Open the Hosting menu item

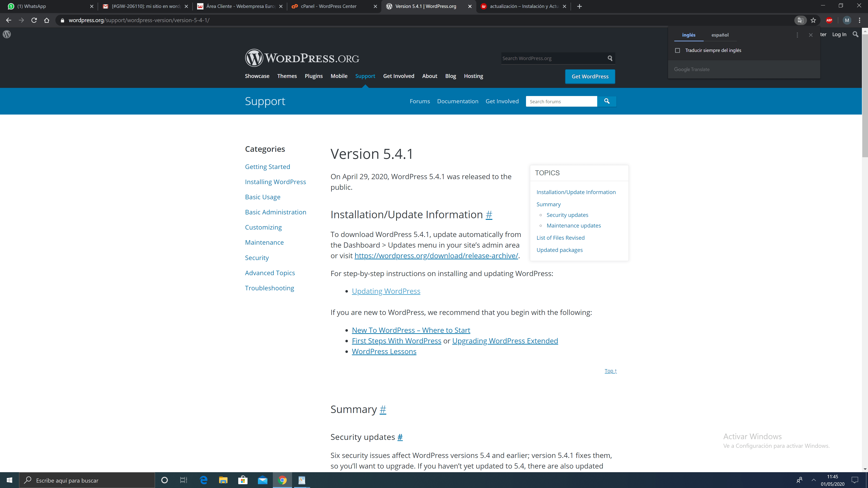coord(473,76)
